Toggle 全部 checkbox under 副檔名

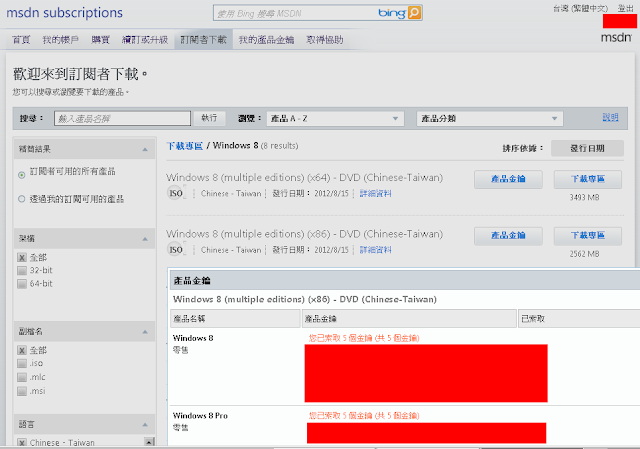coord(22,350)
